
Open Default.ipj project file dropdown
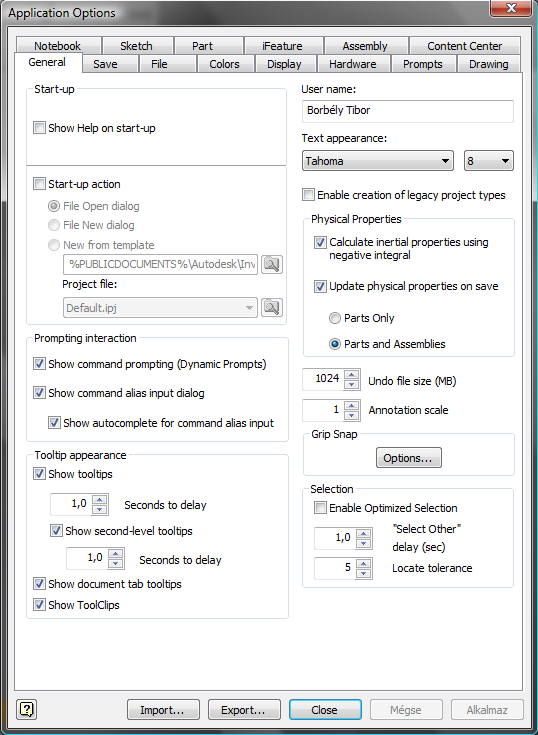[160, 308]
